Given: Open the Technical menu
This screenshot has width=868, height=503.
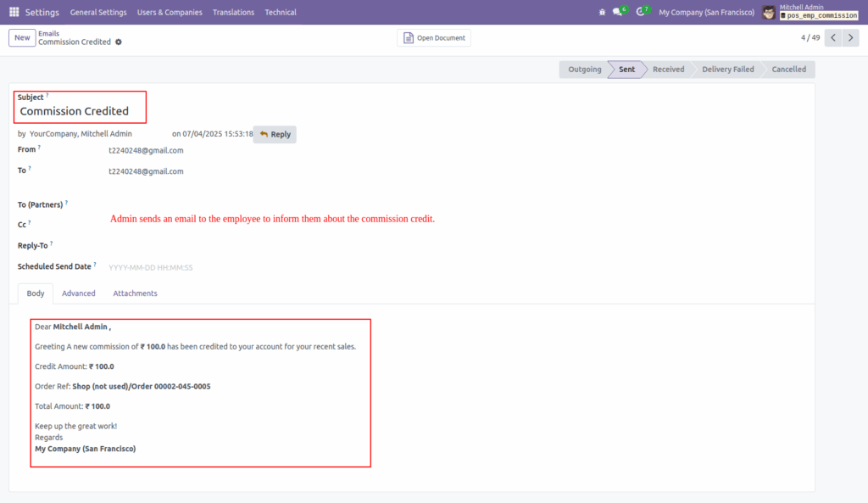Looking at the screenshot, I should [280, 12].
